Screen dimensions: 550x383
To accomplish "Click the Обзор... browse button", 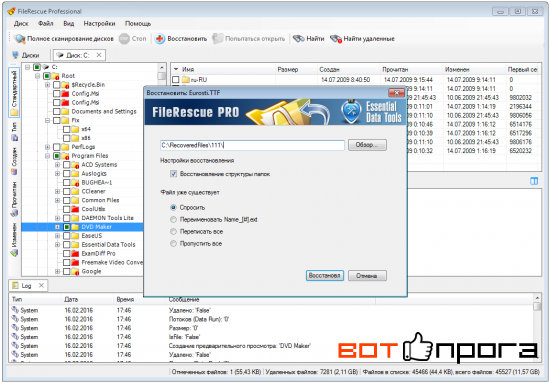I will (x=367, y=145).
